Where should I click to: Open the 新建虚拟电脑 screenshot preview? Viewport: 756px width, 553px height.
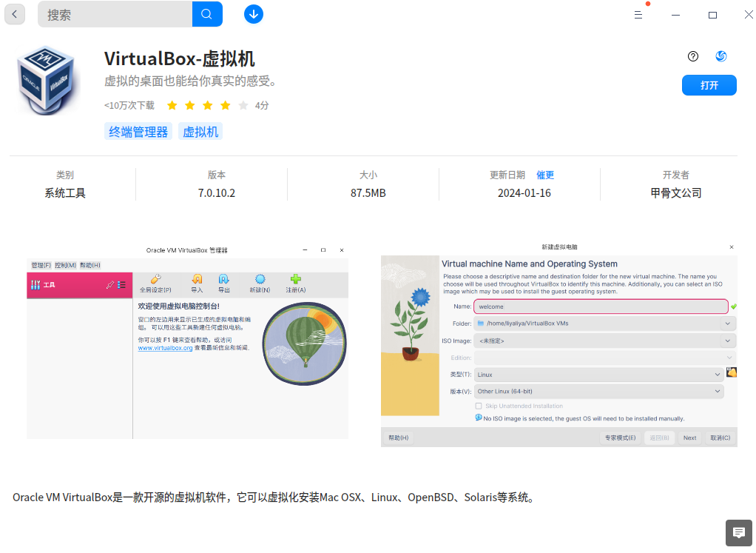point(558,344)
